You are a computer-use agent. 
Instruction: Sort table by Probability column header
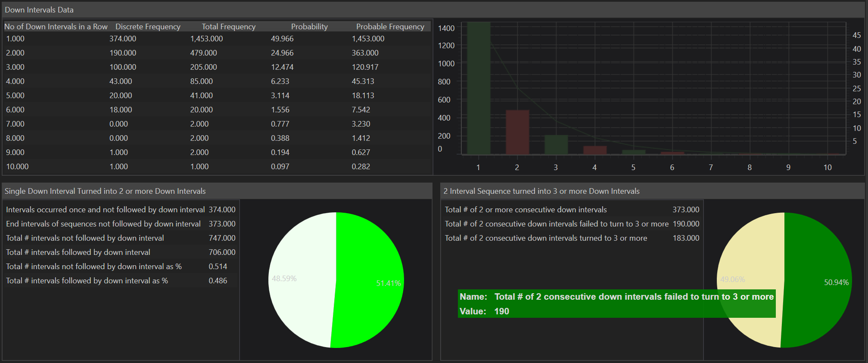pos(309,27)
